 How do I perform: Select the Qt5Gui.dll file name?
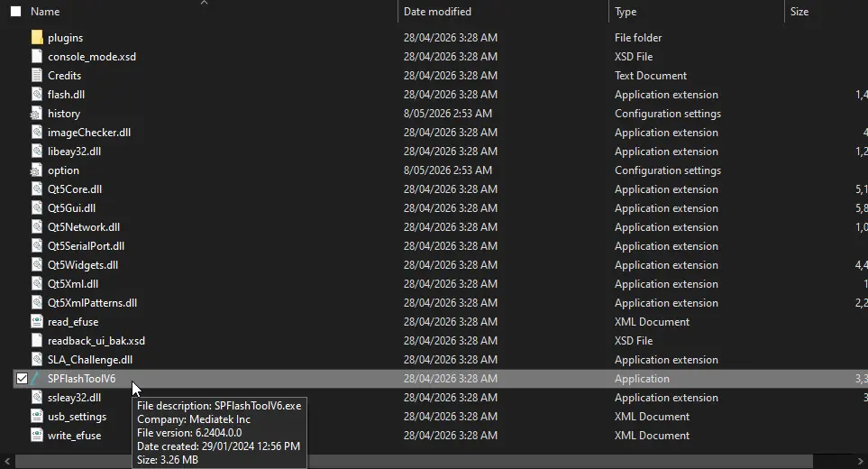tap(71, 208)
